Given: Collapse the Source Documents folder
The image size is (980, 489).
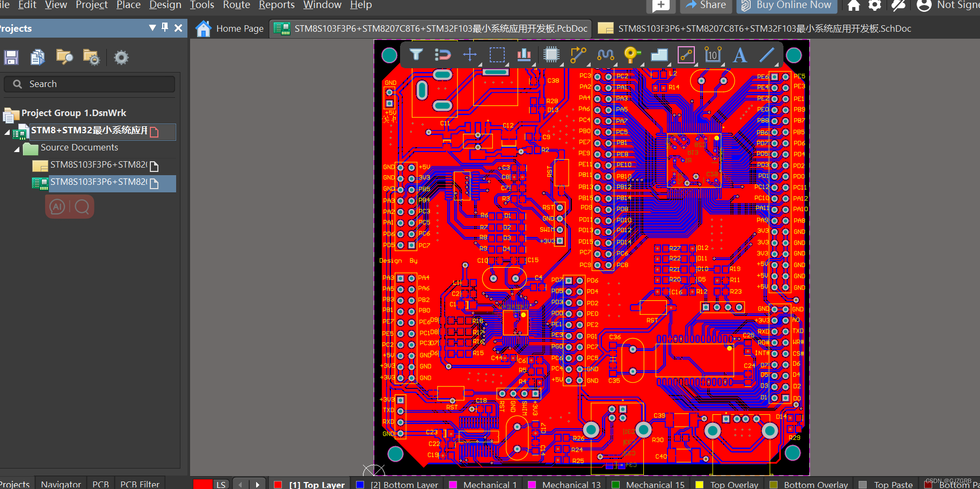Looking at the screenshot, I should (17, 149).
